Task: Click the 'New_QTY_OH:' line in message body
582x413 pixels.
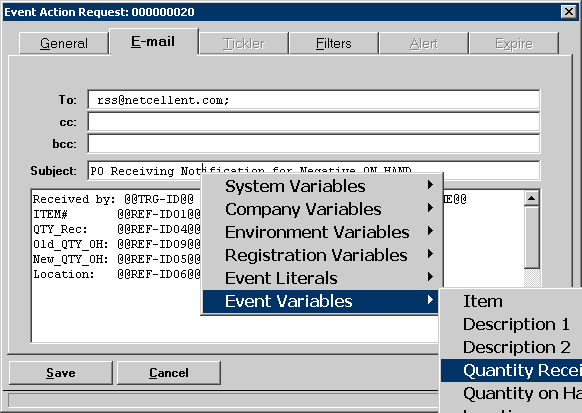Action: [117, 259]
